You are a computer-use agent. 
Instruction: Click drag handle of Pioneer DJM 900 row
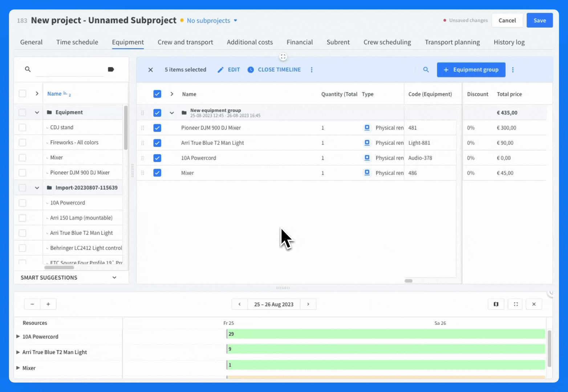click(142, 128)
